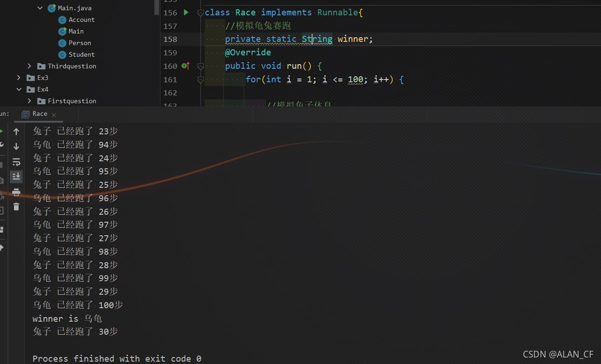The image size is (601, 364).
Task: Click the output line '兔子 已经跑了 26步'
Action: (75, 212)
